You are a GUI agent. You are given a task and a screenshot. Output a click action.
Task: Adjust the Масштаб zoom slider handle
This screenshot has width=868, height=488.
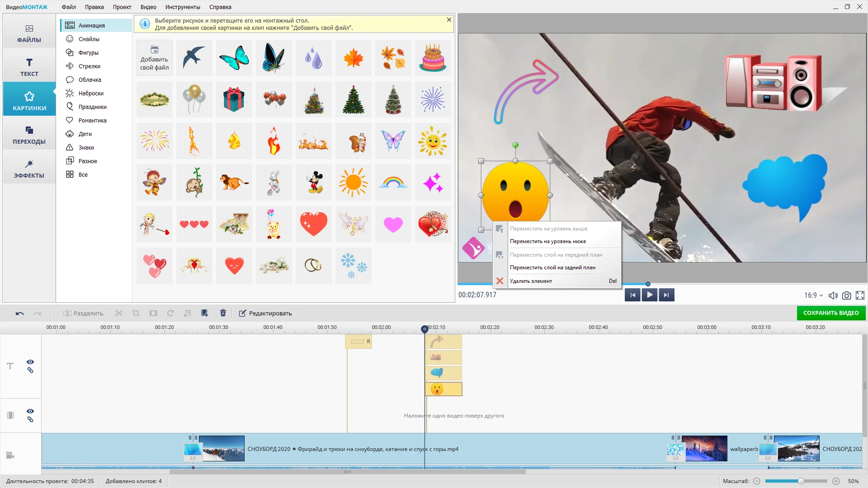pyautogui.click(x=801, y=481)
